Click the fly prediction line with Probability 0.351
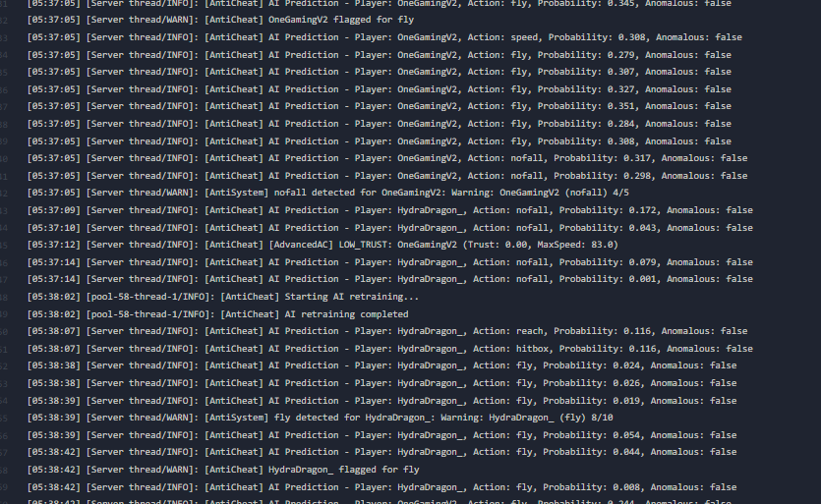 point(380,106)
